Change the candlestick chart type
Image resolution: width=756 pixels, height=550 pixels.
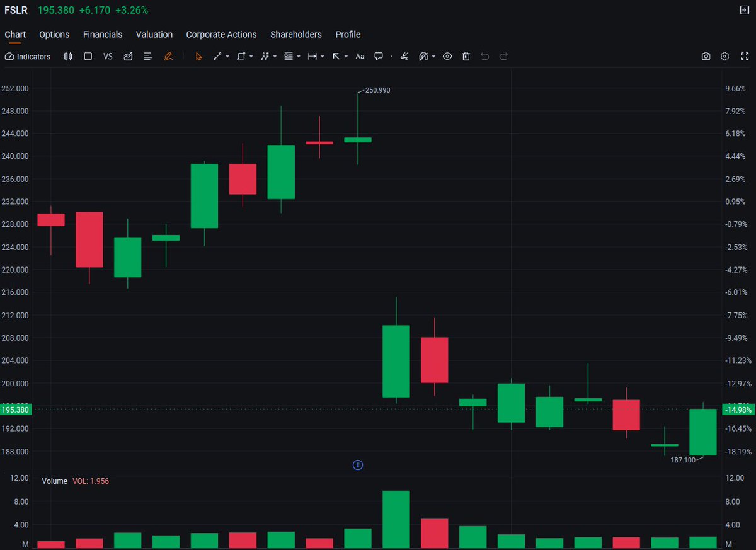(x=68, y=56)
